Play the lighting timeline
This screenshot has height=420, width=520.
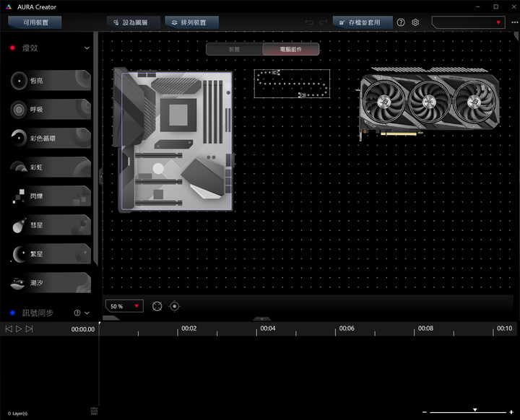(19, 328)
